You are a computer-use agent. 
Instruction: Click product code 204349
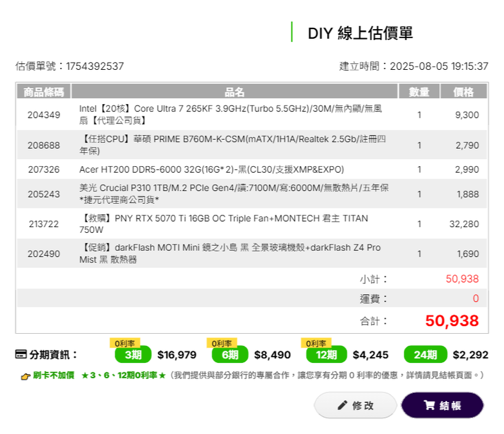click(44, 115)
